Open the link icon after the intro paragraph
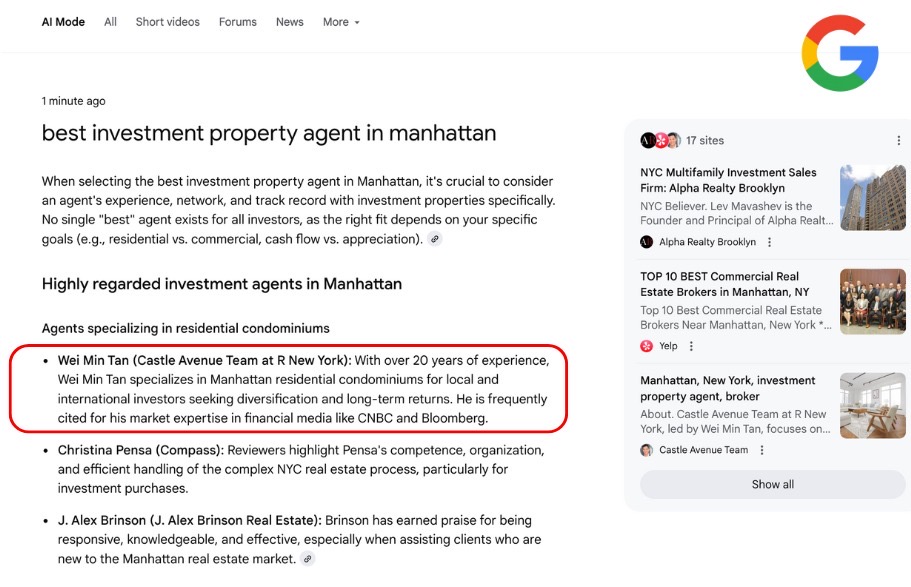This screenshot has width=911, height=587. 435,239
